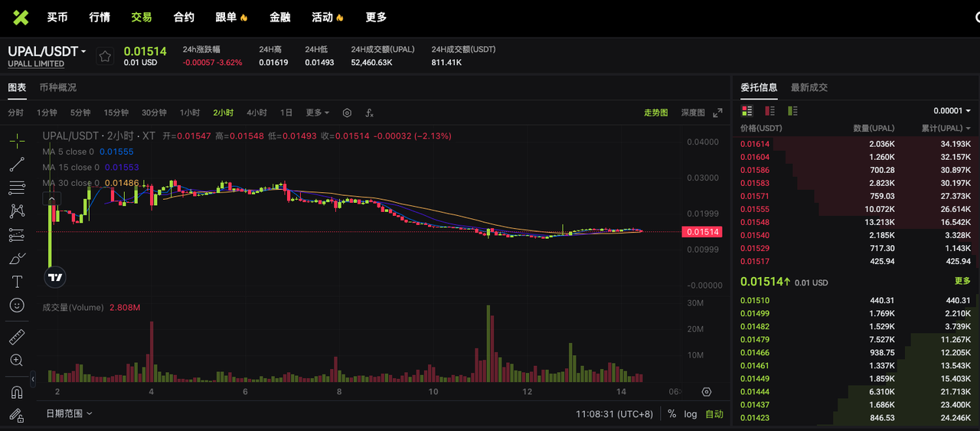This screenshot has width=980, height=431.
Task: Open 交易 trade menu
Action: point(142,17)
